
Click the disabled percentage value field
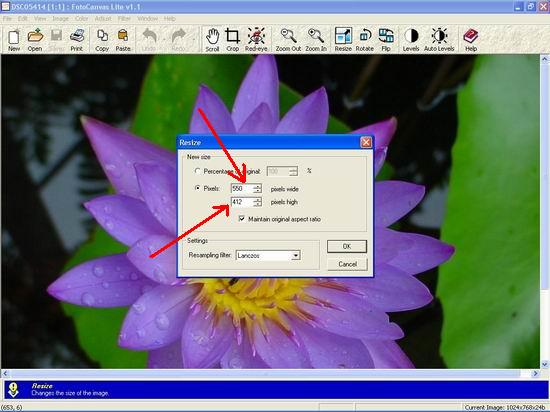279,171
